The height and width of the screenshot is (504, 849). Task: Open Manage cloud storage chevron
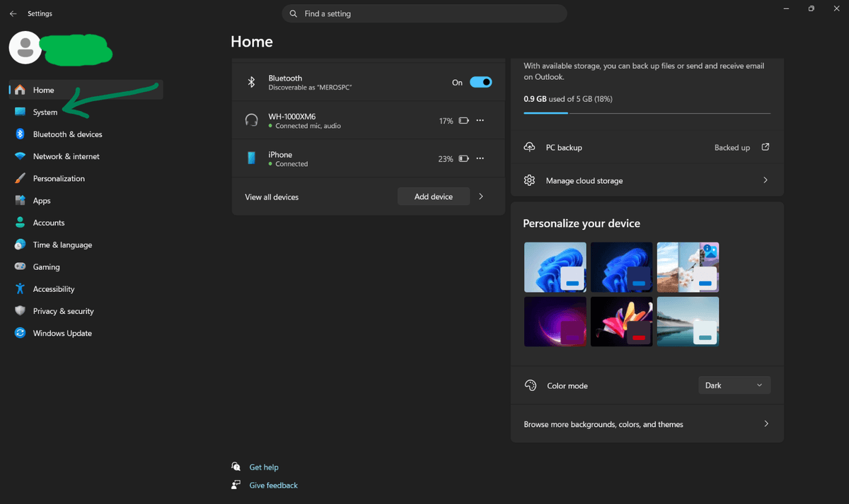[766, 180]
